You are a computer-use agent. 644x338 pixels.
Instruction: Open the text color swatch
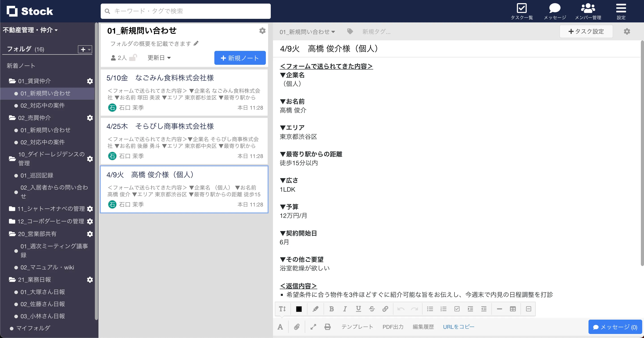click(299, 309)
